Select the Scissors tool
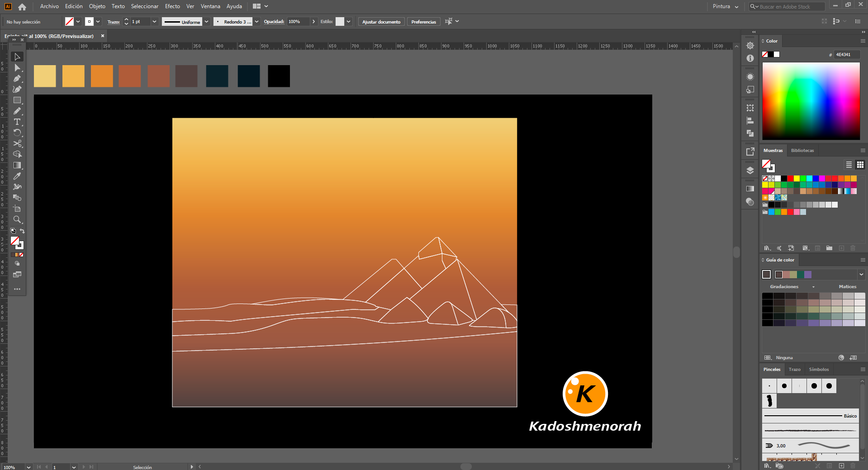Viewport: 868px width, 470px height. click(17, 143)
